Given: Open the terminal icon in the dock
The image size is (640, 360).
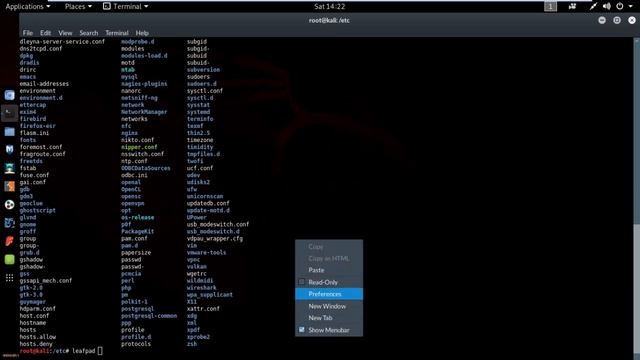Looking at the screenshot, I should [9, 113].
